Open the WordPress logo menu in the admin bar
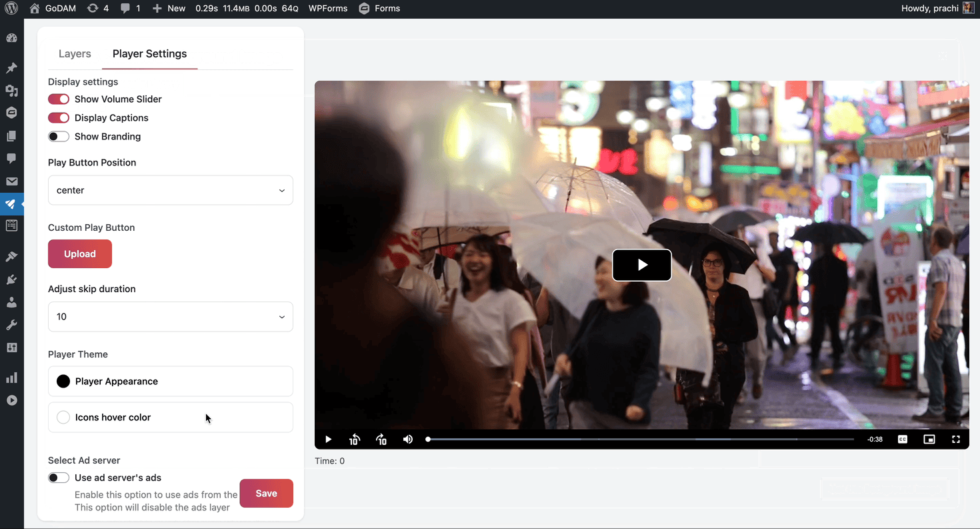The height and width of the screenshot is (529, 980). click(x=11, y=9)
